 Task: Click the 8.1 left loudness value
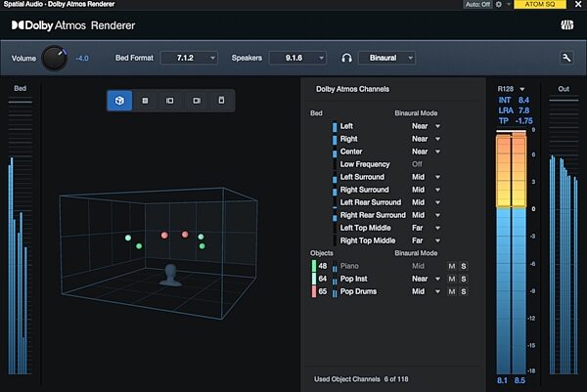pyautogui.click(x=502, y=380)
